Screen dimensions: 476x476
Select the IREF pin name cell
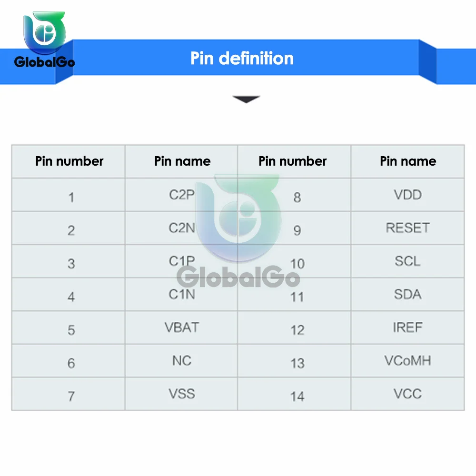(x=408, y=327)
